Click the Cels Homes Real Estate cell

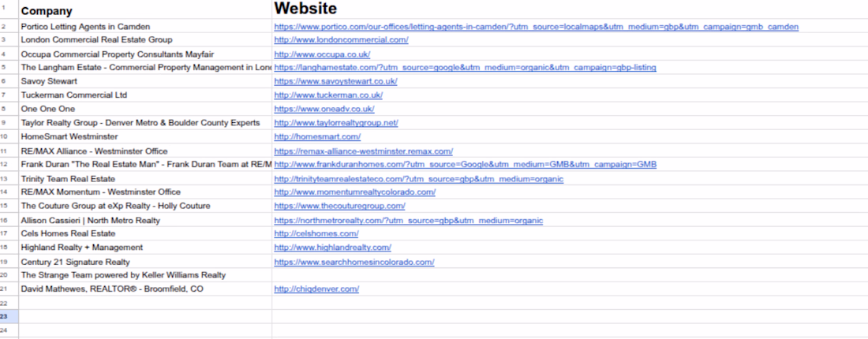pyautogui.click(x=145, y=233)
